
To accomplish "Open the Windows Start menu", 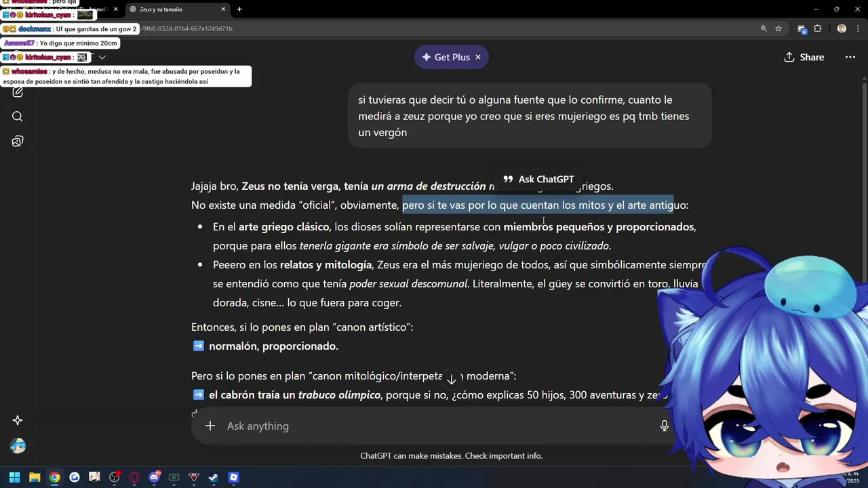I will (14, 477).
